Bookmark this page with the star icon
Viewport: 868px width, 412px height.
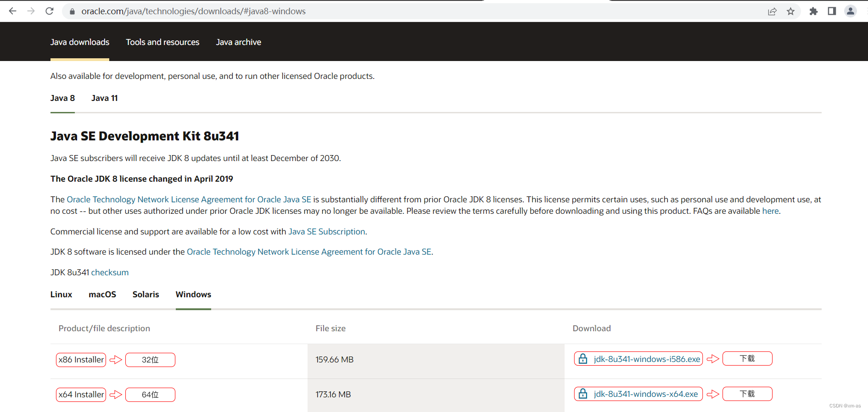[790, 11]
